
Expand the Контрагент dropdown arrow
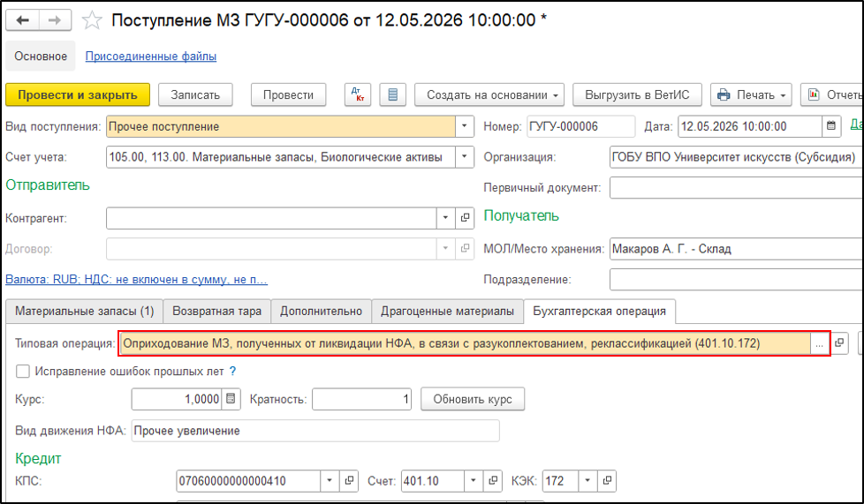445,217
